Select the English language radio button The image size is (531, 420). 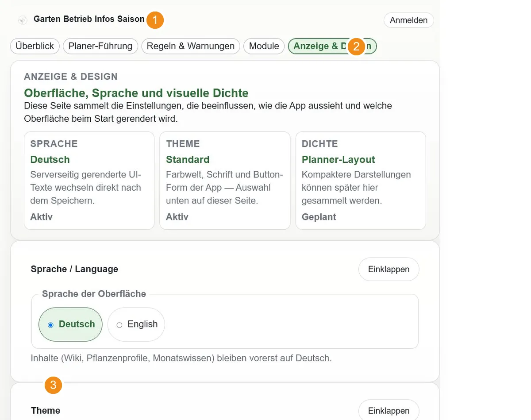pyautogui.click(x=136, y=324)
